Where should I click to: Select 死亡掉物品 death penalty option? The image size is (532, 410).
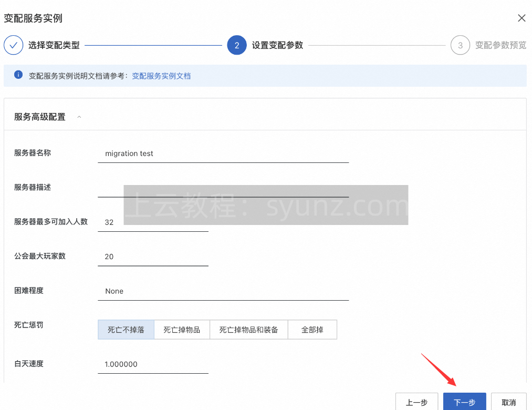(x=182, y=330)
